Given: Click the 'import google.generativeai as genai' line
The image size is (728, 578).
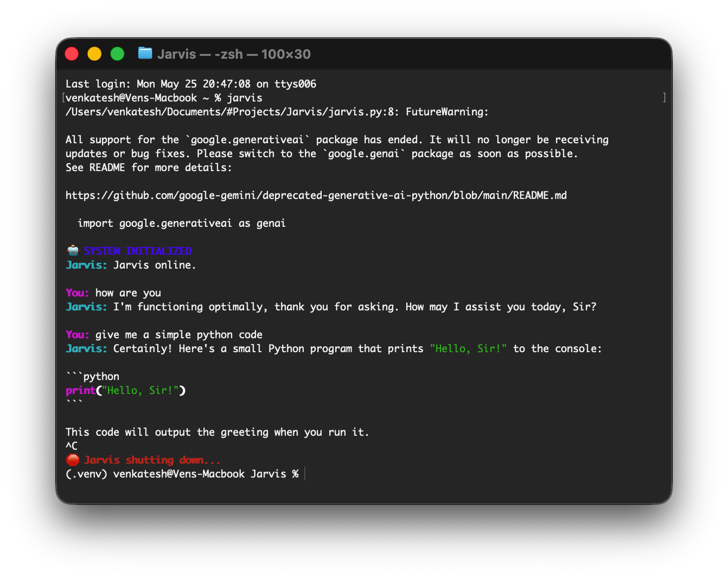Looking at the screenshot, I should [182, 223].
